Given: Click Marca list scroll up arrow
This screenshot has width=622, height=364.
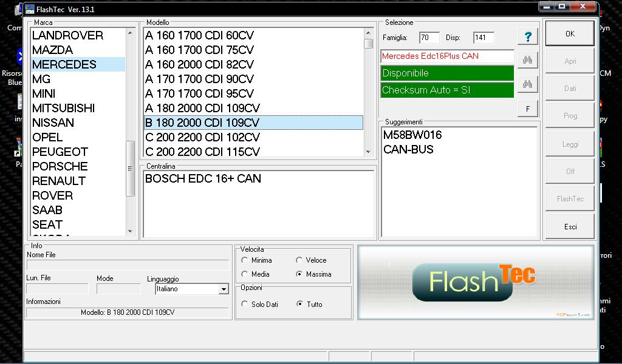Looking at the screenshot, I should pyautogui.click(x=130, y=33).
